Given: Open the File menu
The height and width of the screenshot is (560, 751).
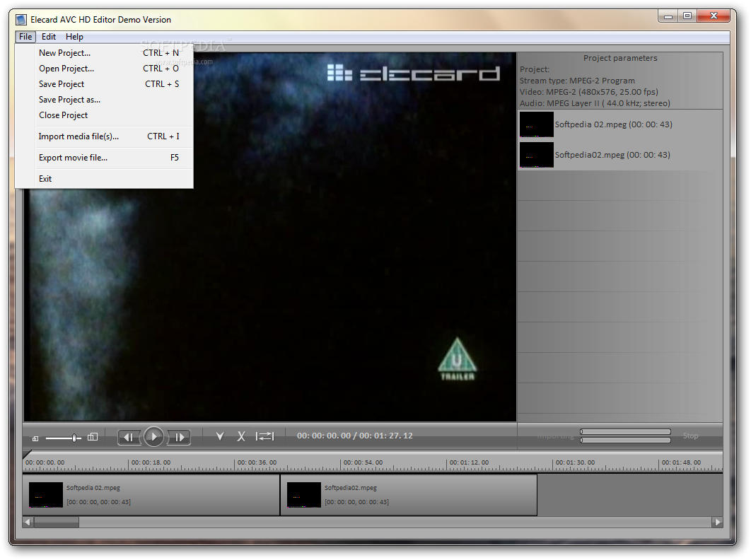Looking at the screenshot, I should [x=25, y=36].
